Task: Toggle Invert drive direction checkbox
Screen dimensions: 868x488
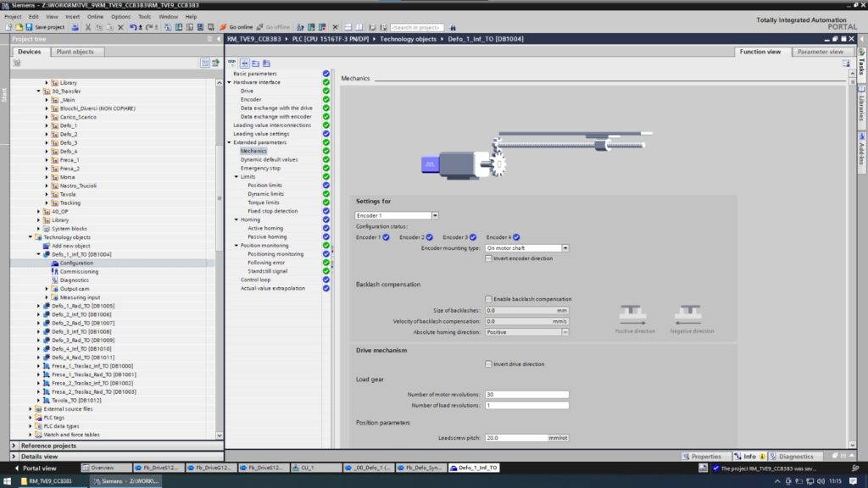Action: tap(489, 364)
